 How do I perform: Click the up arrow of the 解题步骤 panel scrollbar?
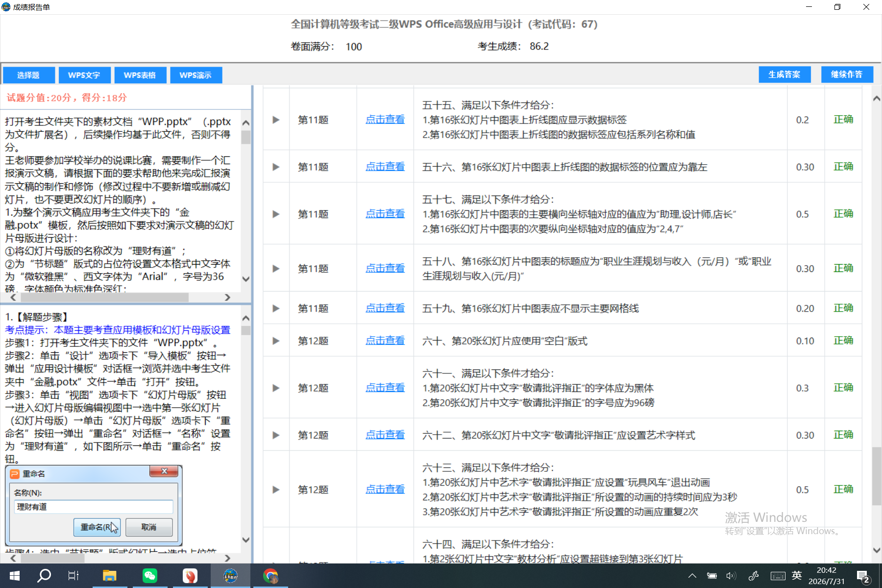point(246,318)
